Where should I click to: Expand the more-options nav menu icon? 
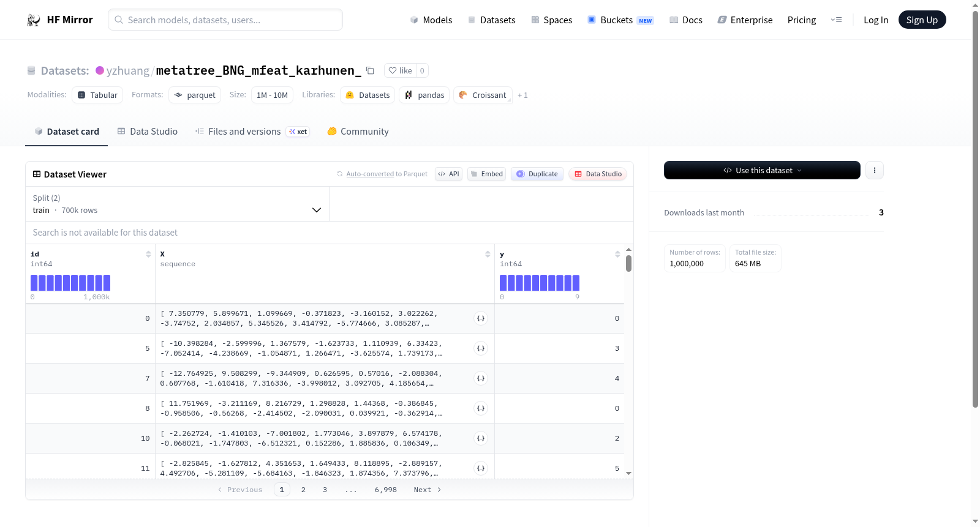[836, 20]
